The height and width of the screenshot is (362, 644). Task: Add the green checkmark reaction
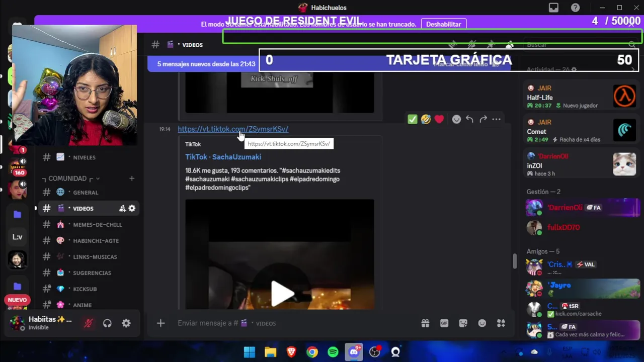pyautogui.click(x=413, y=119)
